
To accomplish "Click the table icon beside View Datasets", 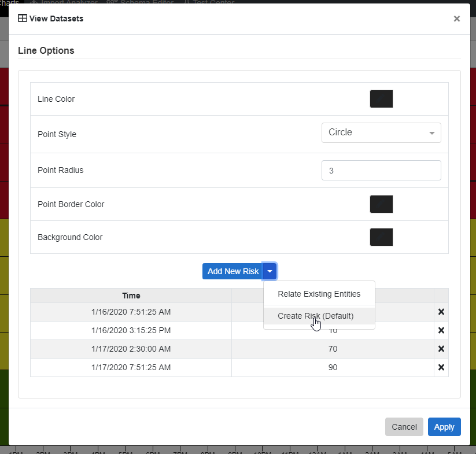I will (x=23, y=19).
